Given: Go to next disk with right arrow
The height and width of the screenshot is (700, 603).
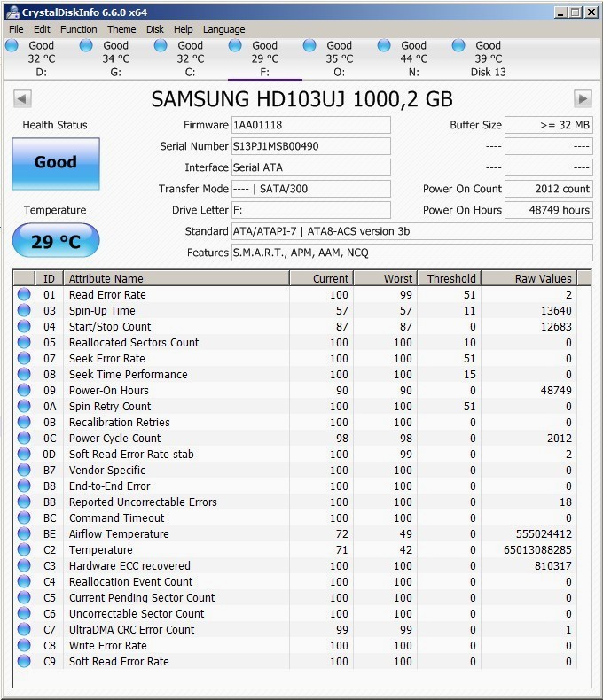Looking at the screenshot, I should [x=583, y=98].
